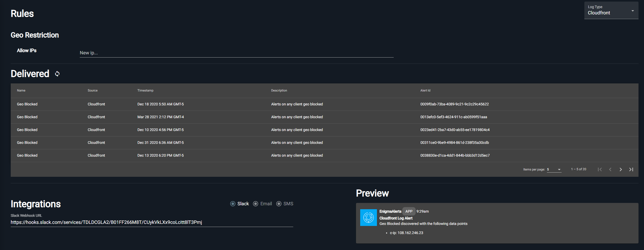The height and width of the screenshot is (250, 644).
Task: Click the Geo Restriction heading
Action: click(35, 35)
